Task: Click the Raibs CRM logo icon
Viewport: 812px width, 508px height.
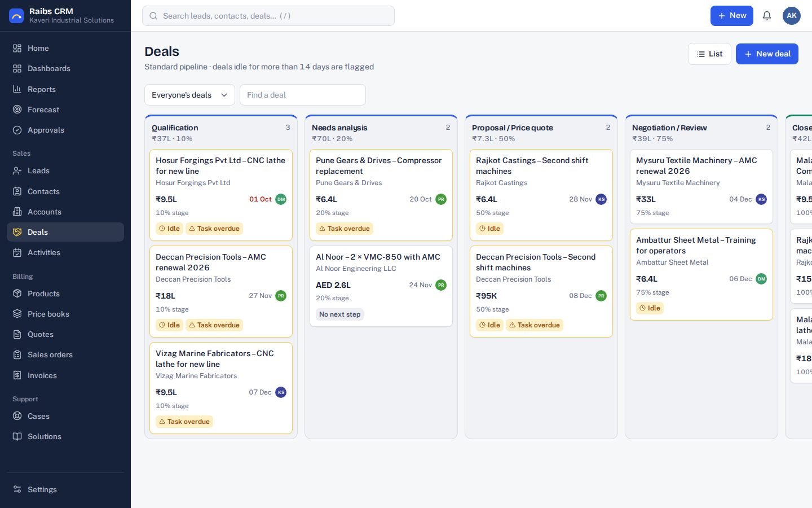Action: coord(16,16)
